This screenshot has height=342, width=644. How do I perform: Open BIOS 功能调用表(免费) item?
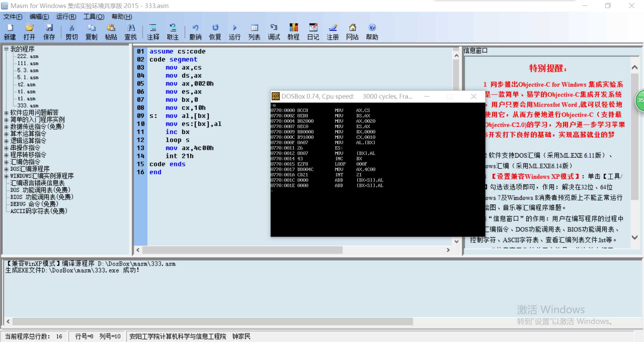coord(42,197)
